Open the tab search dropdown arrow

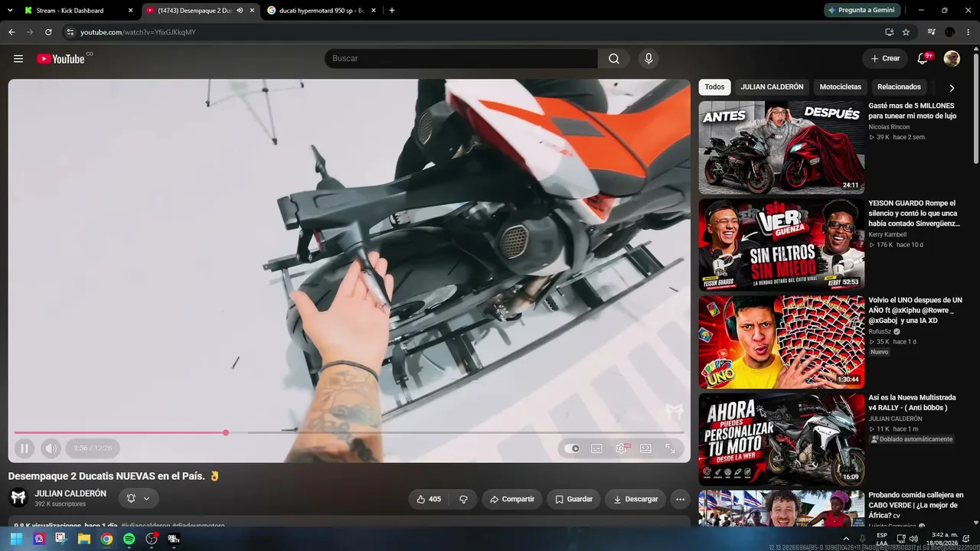point(10,11)
